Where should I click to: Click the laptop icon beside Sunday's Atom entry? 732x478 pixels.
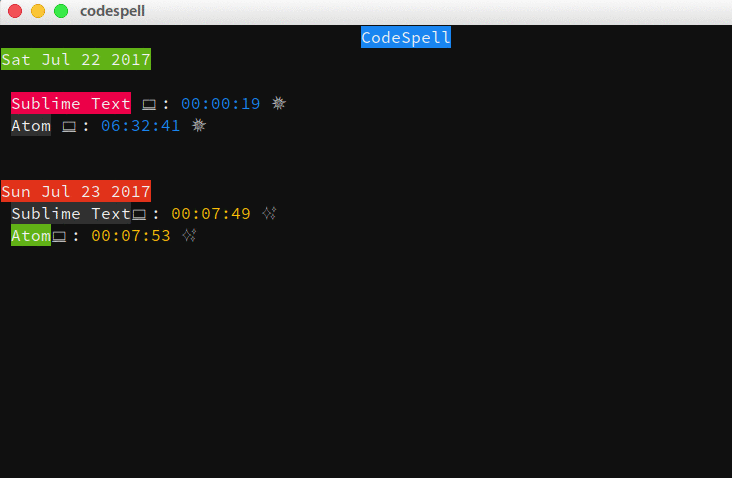[x=60, y=237]
